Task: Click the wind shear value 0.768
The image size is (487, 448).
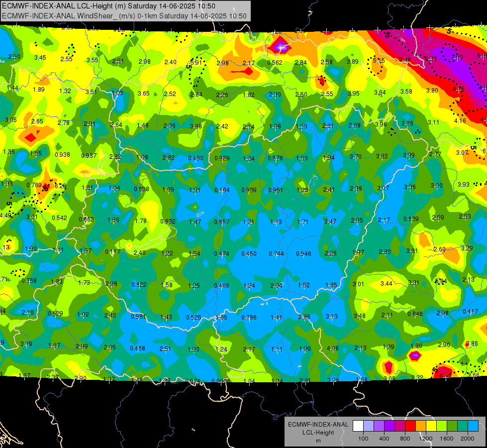Action: point(29,281)
